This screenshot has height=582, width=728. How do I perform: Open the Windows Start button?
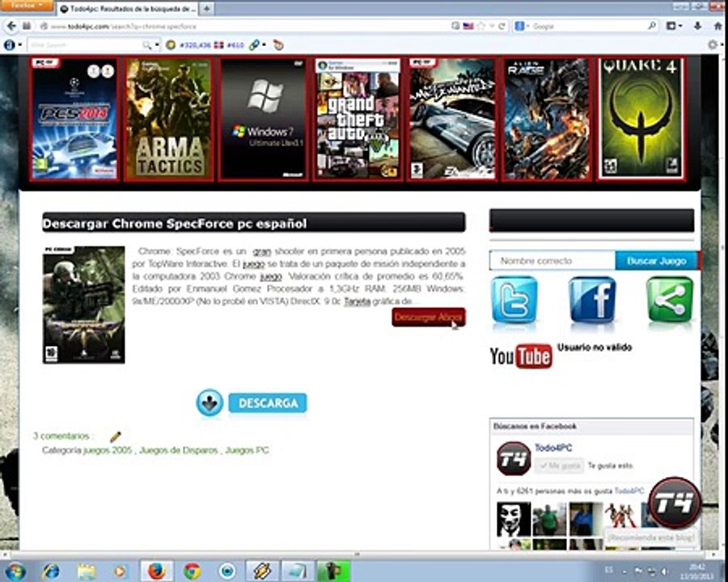14,571
